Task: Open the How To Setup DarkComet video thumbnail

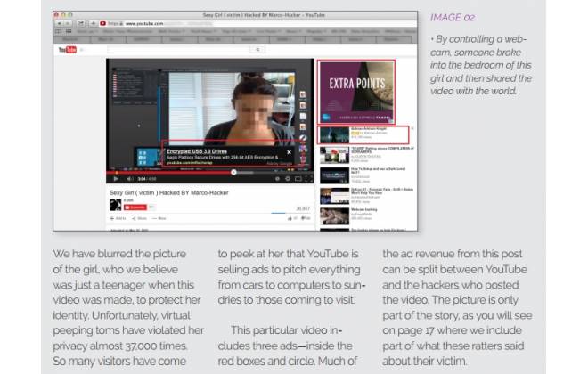Action: (x=334, y=175)
